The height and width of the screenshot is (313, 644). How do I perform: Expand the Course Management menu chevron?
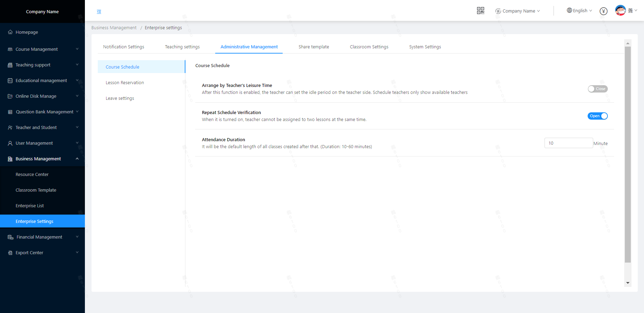[77, 49]
